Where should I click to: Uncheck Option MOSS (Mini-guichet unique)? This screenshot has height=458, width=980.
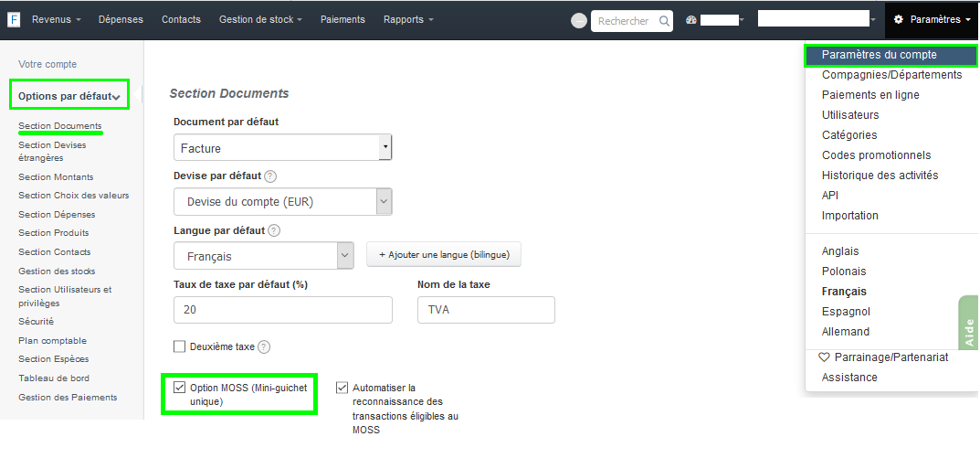[179, 388]
